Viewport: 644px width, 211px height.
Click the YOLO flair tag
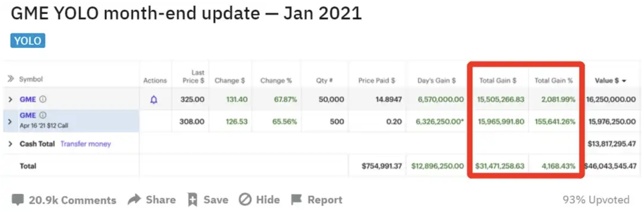(x=28, y=40)
